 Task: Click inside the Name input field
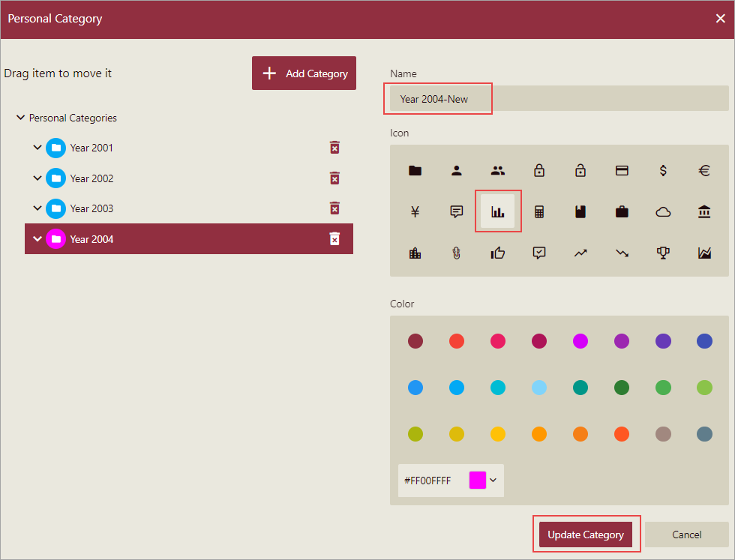tap(437, 98)
